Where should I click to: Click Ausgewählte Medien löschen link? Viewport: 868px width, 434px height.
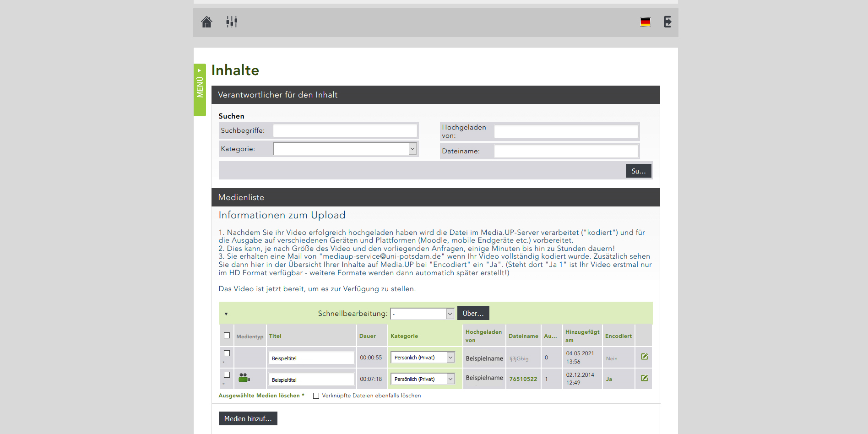[259, 396]
